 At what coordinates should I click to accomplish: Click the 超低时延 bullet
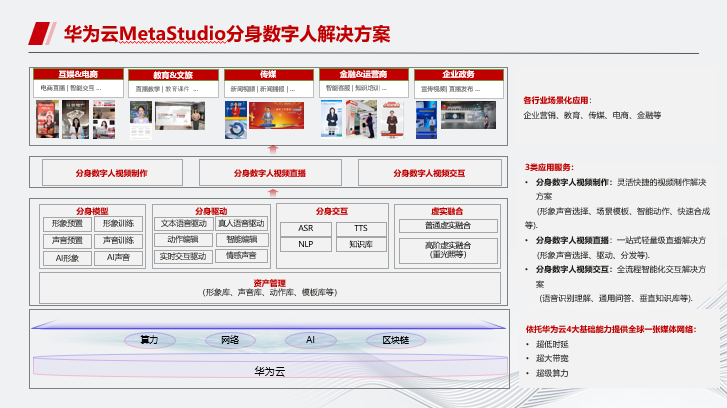pyautogui.click(x=552, y=344)
